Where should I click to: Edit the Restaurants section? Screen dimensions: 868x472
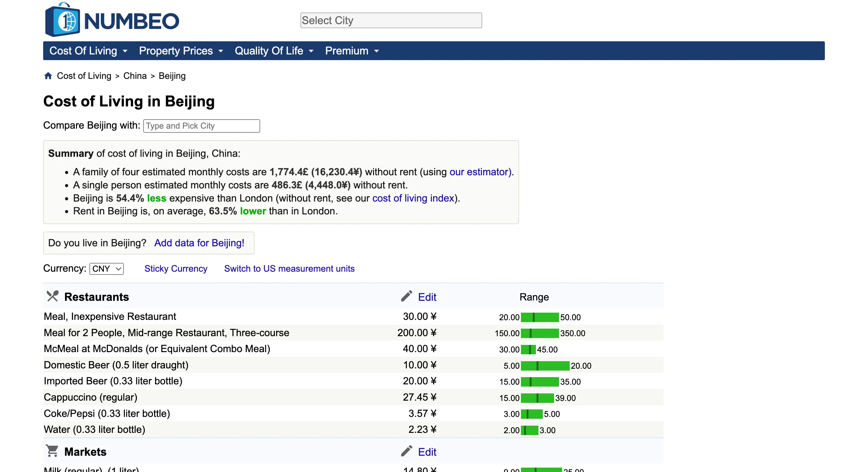tap(427, 297)
